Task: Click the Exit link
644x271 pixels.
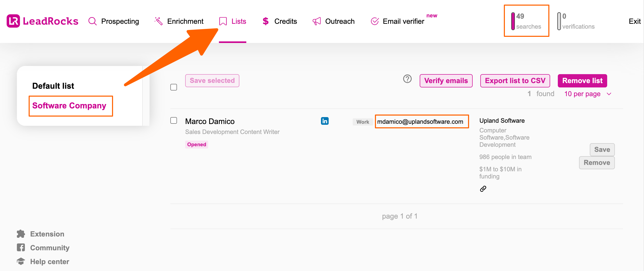Action: 635,21
